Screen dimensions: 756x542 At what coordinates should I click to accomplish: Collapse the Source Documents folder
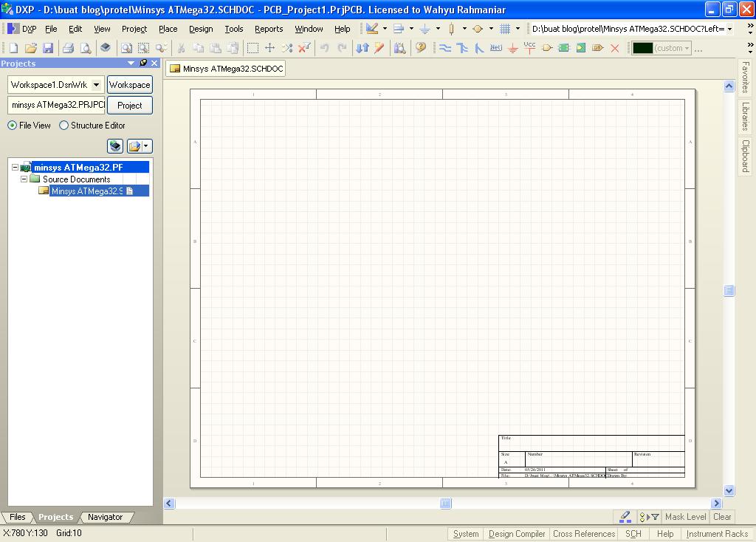point(24,179)
